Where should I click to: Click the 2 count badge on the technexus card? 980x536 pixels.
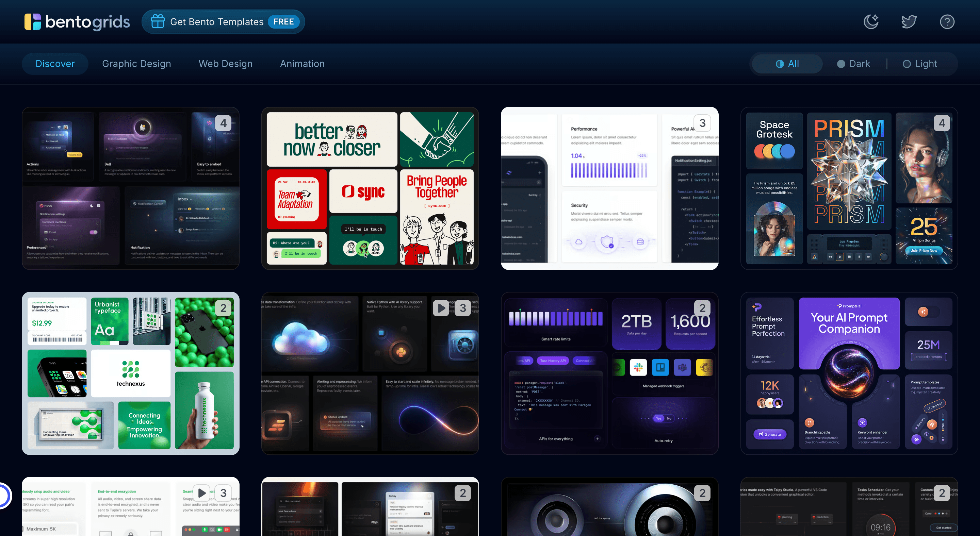(x=223, y=308)
